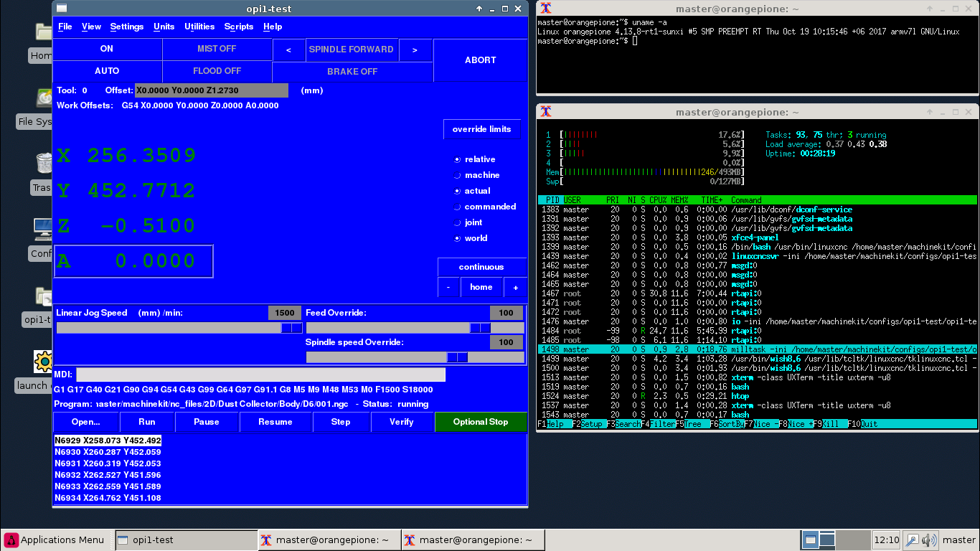Click the Verify button

coord(402,422)
